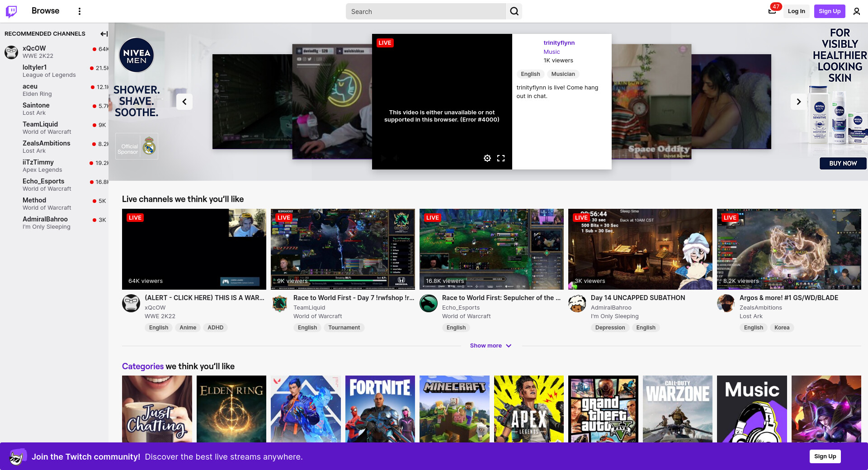Screen dimensions: 868x470
Task: Click the search magnifier button
Action: [514, 11]
